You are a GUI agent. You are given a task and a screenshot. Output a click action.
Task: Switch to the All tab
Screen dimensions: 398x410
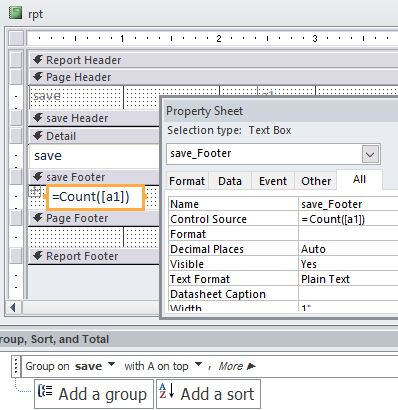359,180
